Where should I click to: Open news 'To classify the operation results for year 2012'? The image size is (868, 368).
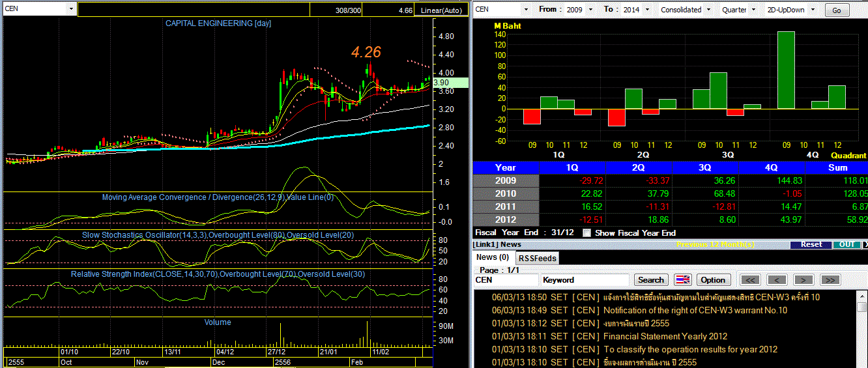tap(691, 349)
